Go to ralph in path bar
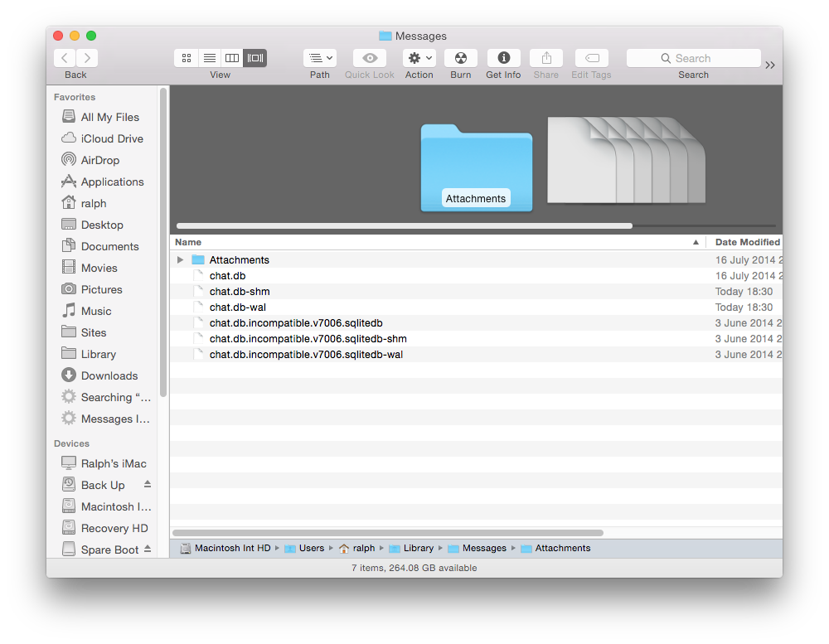This screenshot has height=644, width=829. (x=356, y=549)
